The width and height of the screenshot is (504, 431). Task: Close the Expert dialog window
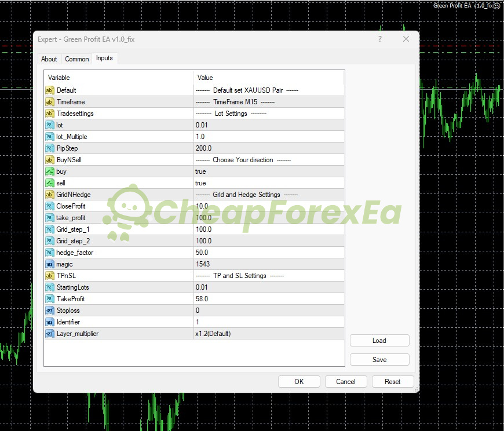pyautogui.click(x=406, y=39)
